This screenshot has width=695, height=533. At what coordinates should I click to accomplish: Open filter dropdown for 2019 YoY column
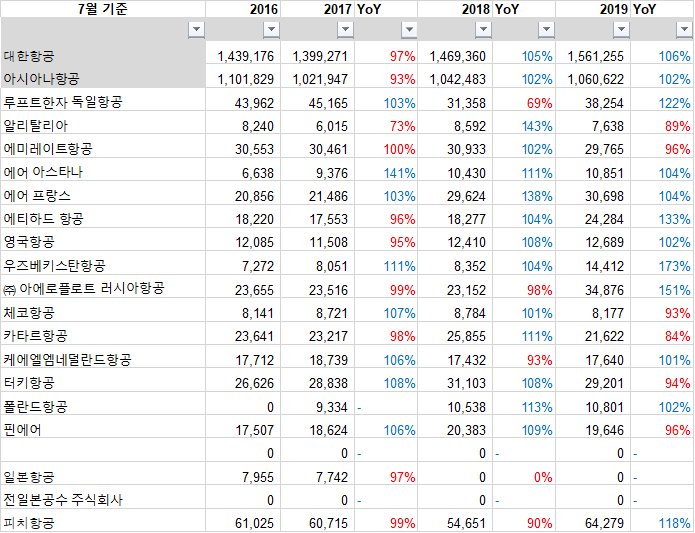point(685,30)
